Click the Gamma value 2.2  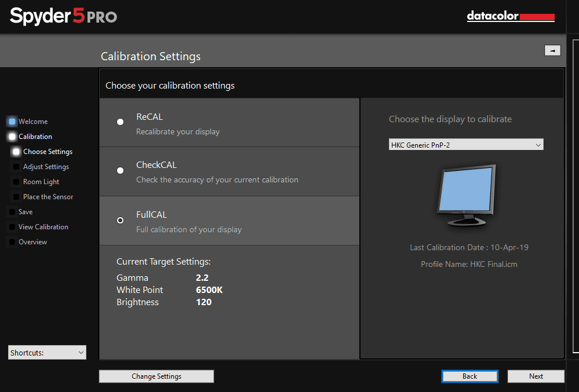pyautogui.click(x=202, y=278)
